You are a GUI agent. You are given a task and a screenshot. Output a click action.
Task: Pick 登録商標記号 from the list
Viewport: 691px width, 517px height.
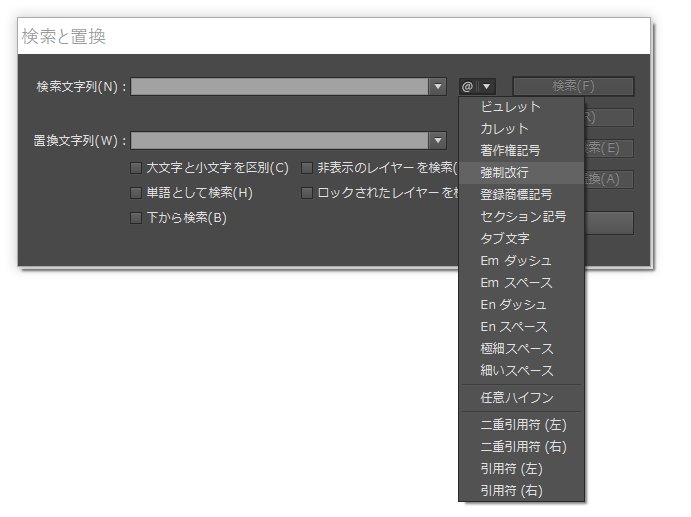(x=522, y=195)
